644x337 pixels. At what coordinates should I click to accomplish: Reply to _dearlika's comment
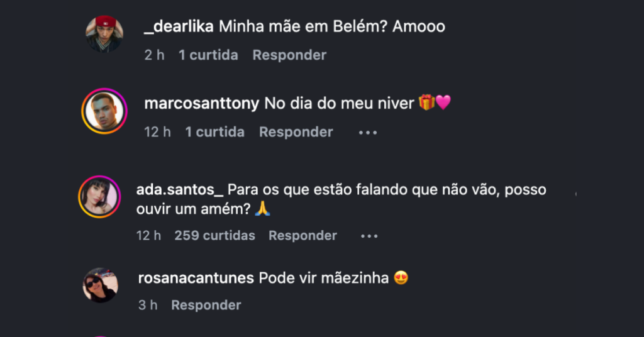[289, 55]
